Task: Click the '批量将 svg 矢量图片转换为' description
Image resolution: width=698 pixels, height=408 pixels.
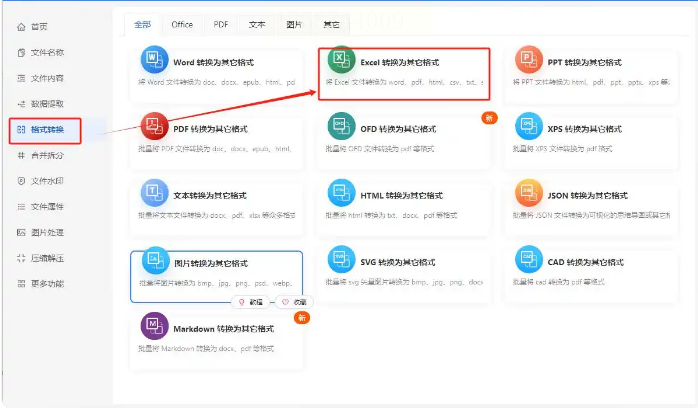Action: click(x=404, y=282)
